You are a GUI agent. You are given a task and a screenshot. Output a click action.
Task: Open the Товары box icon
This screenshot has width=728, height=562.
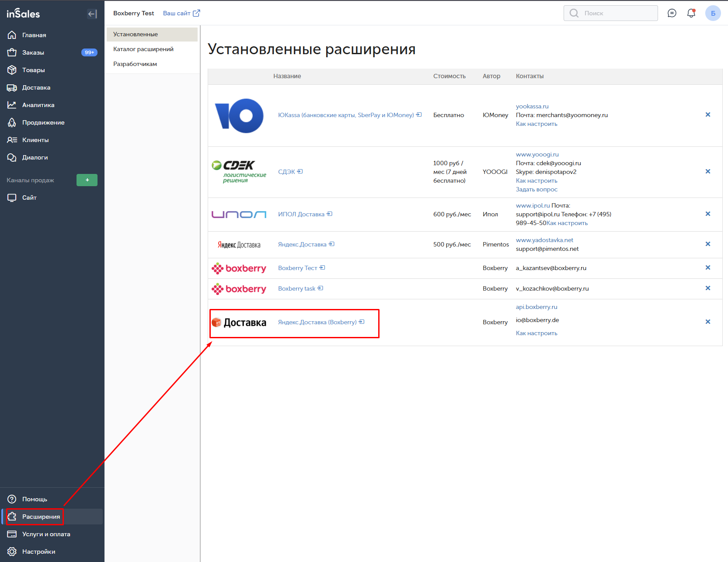(x=12, y=70)
